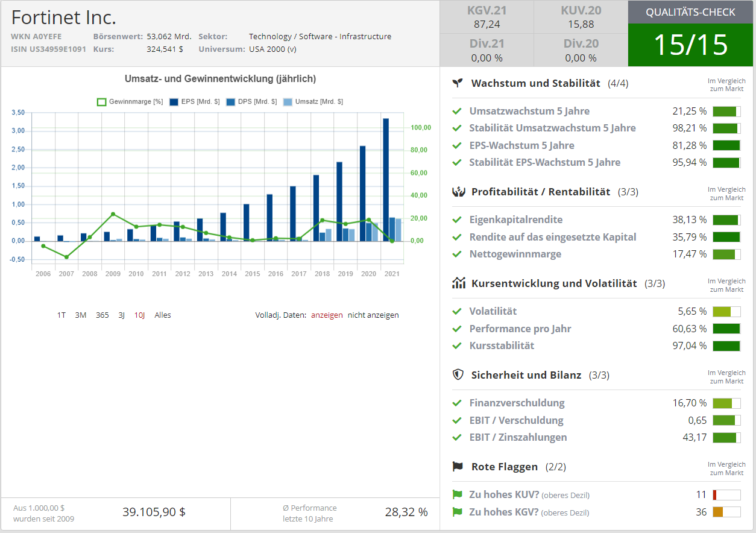Select the Alles chart time range
Screen dimensions: 756x533
pos(163,315)
